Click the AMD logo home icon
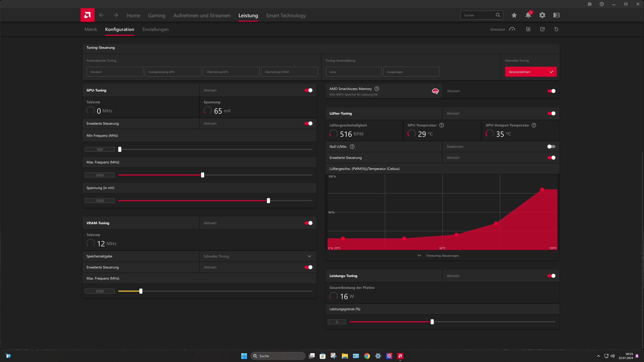The width and height of the screenshot is (644, 362). (x=87, y=15)
